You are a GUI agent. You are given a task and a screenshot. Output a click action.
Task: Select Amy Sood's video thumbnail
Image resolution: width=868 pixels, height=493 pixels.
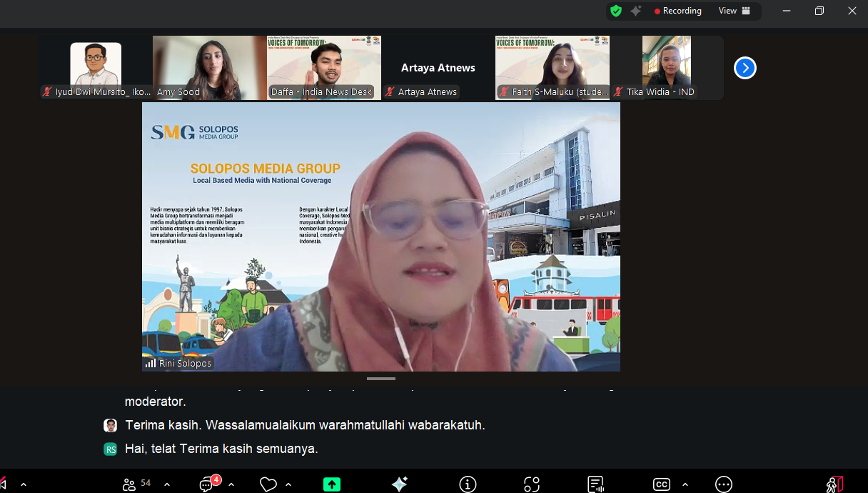click(x=210, y=68)
